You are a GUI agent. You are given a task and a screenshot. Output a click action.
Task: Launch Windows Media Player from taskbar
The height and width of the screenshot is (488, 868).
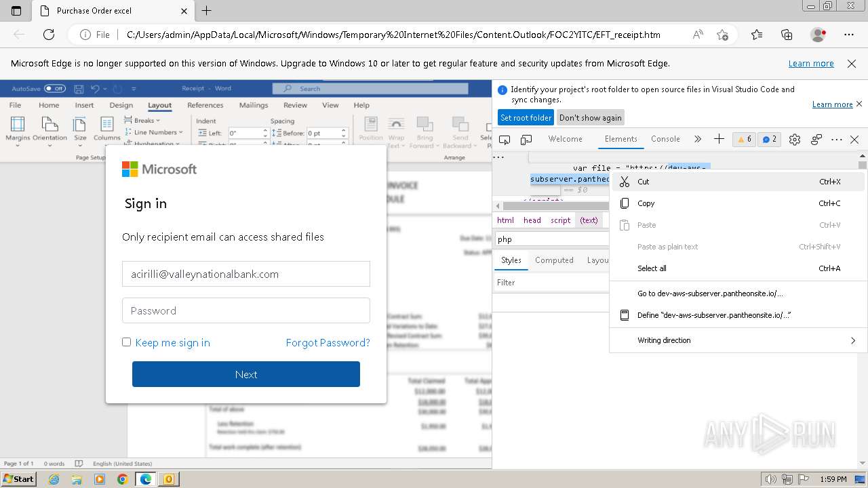click(100, 479)
